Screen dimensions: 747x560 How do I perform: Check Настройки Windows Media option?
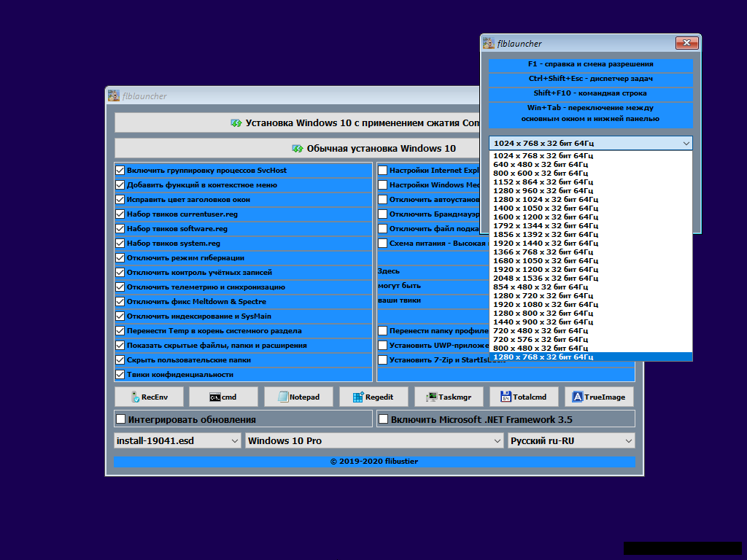[x=382, y=184]
